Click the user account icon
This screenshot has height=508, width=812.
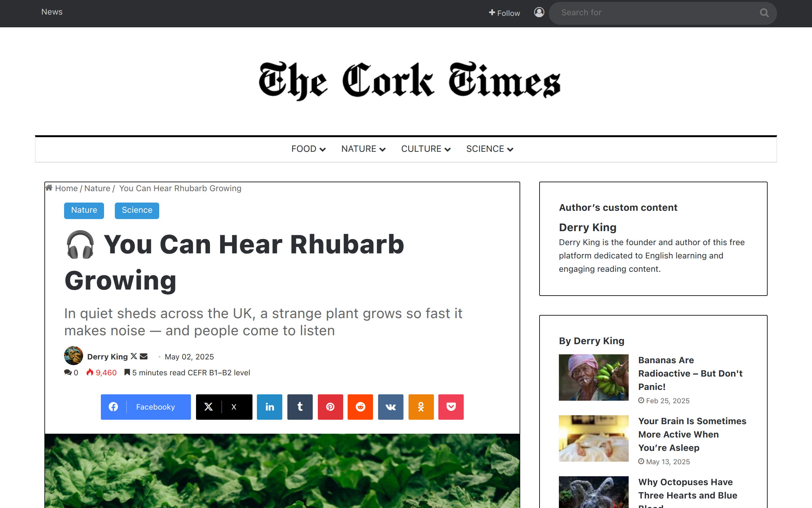point(539,12)
